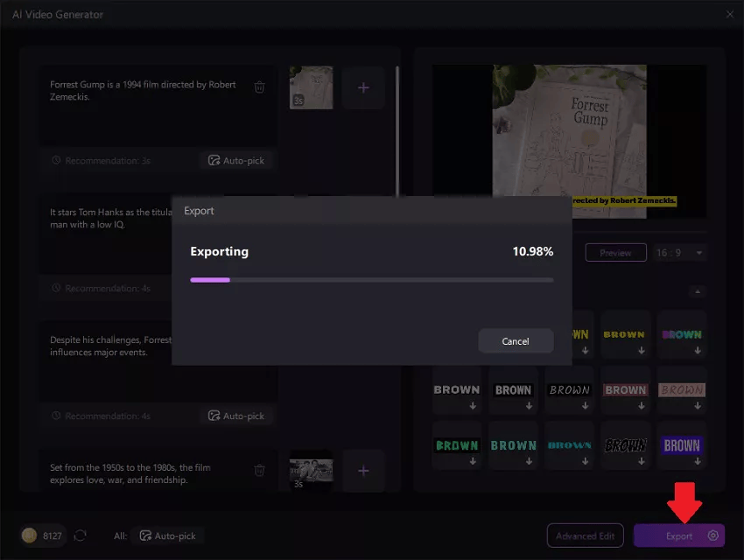Expand options on the bottom plus tile
Viewport: 744px width, 560px height.
tap(363, 471)
